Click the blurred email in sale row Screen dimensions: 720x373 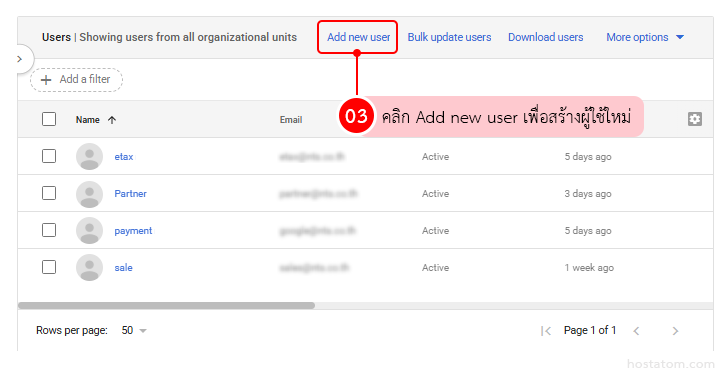click(x=314, y=267)
